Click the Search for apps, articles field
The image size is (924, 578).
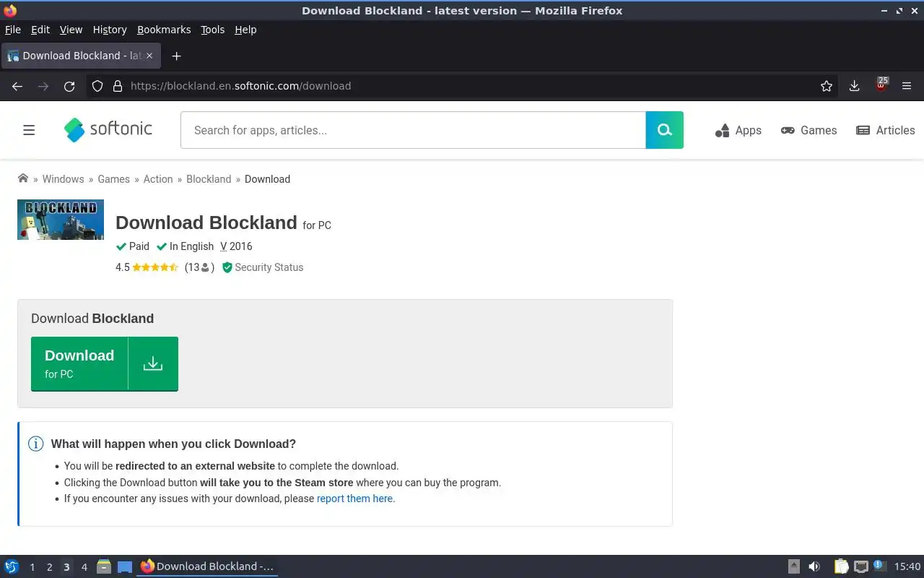click(413, 130)
